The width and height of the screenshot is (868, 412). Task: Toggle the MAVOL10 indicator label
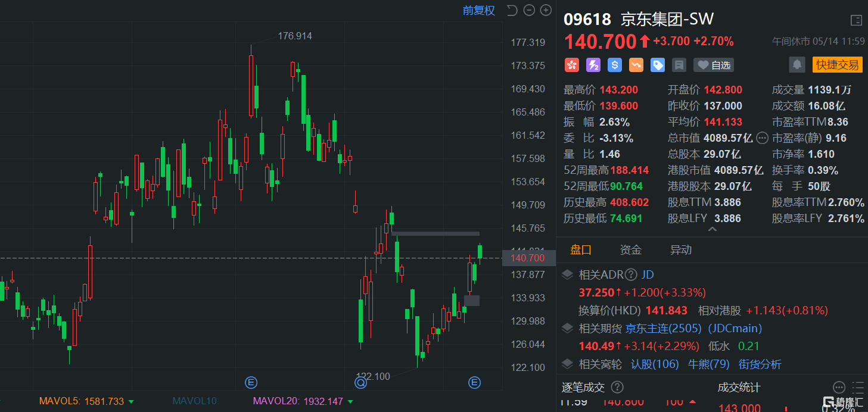pos(196,401)
